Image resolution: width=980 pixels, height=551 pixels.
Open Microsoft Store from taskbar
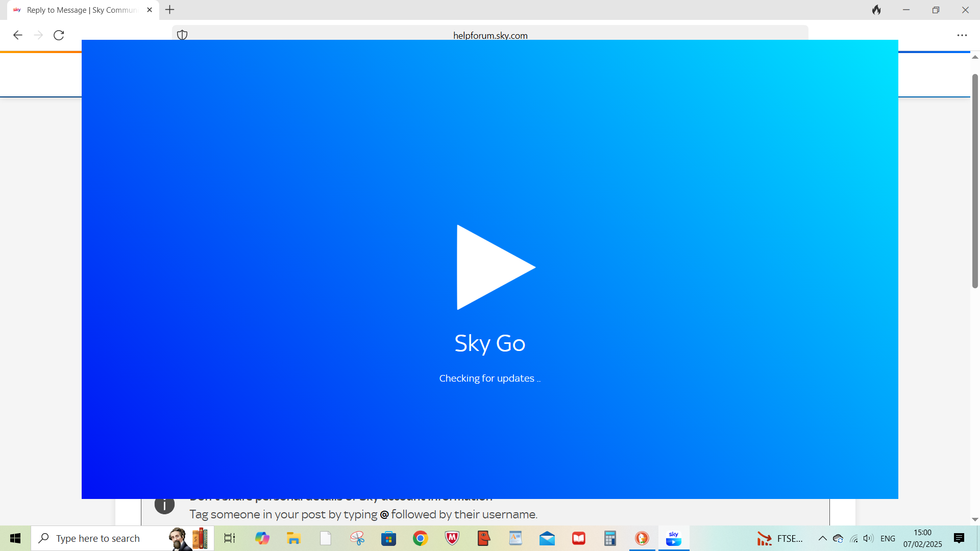click(x=388, y=538)
